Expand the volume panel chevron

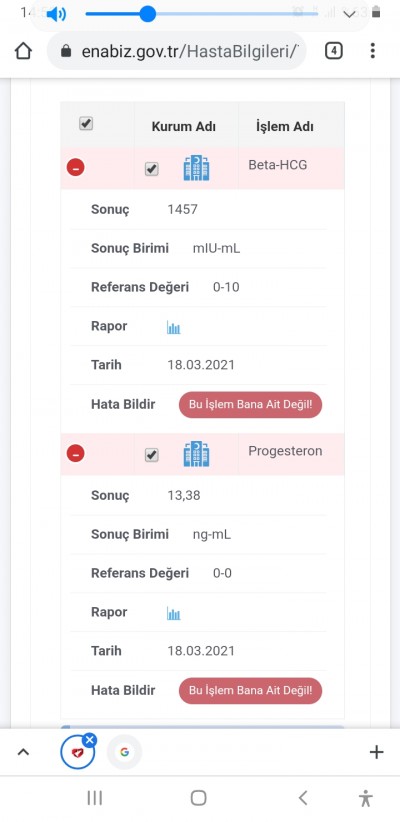coord(350,15)
